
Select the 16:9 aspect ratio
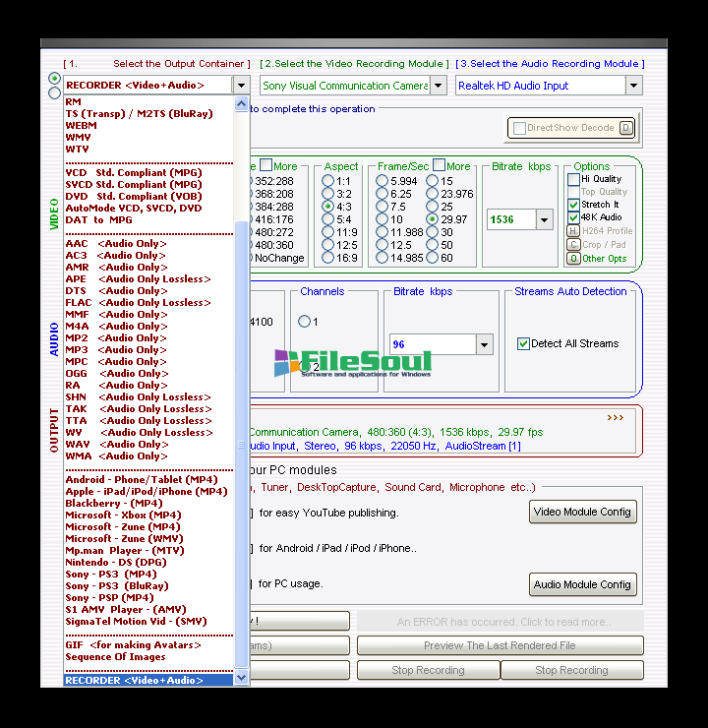point(328,258)
